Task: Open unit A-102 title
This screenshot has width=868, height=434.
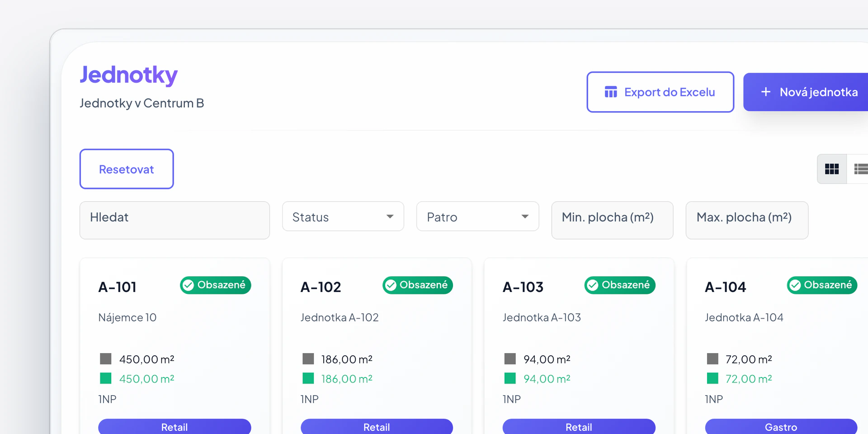Action: [321, 287]
